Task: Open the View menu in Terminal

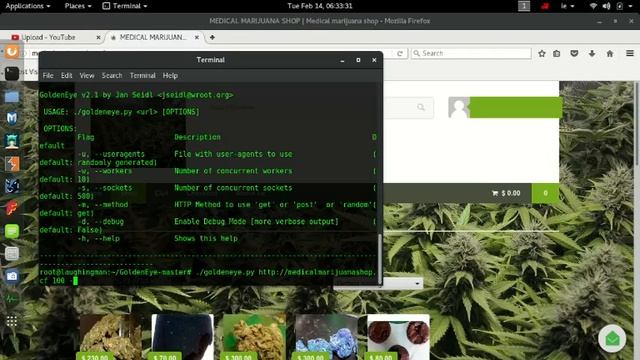Action: [x=87, y=76]
